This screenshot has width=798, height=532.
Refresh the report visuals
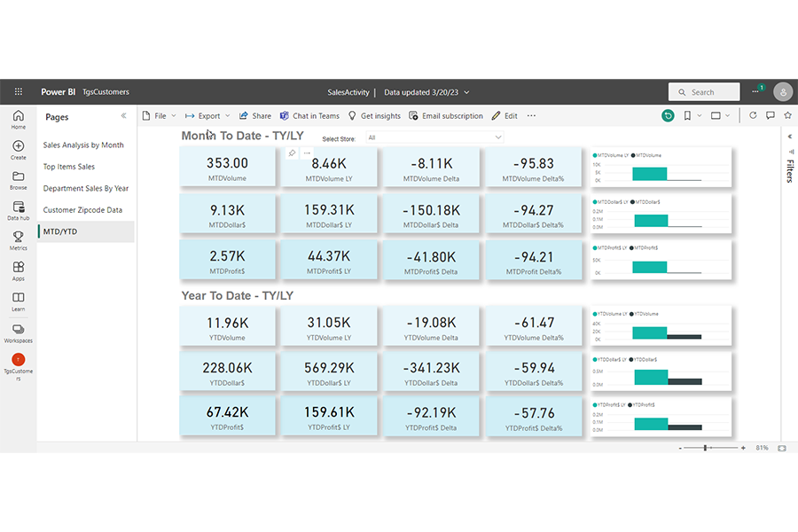pos(753,115)
